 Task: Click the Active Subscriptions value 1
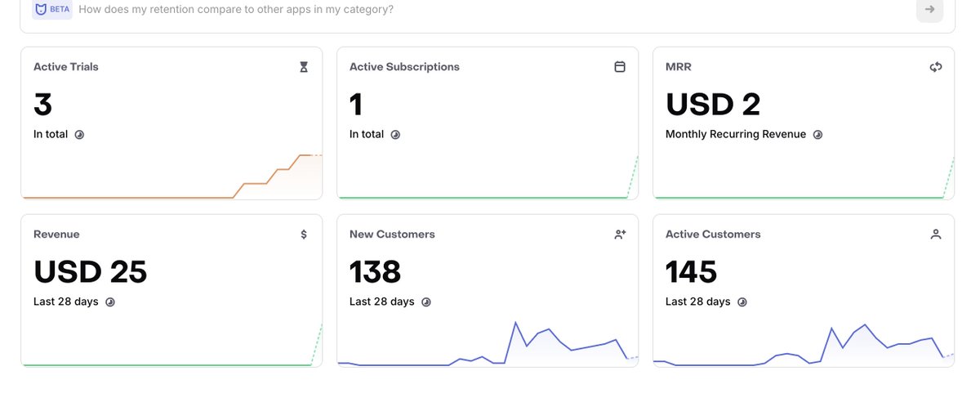356,105
